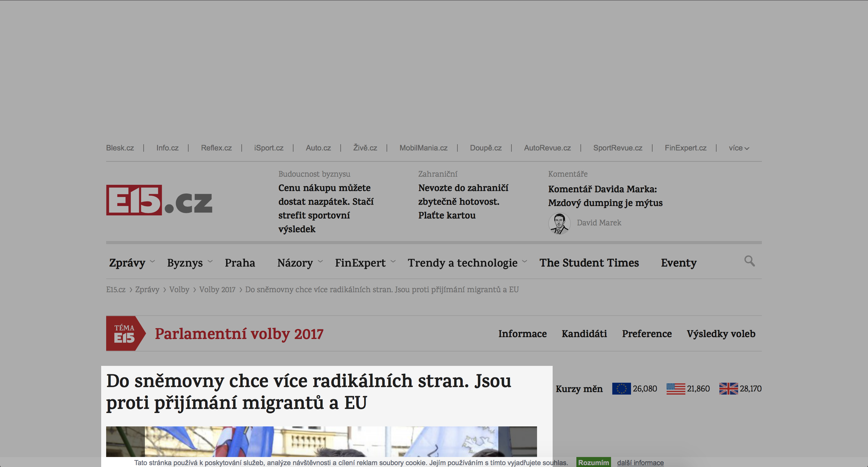The image size is (868, 467).
Task: Click the article headline about radical parties
Action: [309, 391]
